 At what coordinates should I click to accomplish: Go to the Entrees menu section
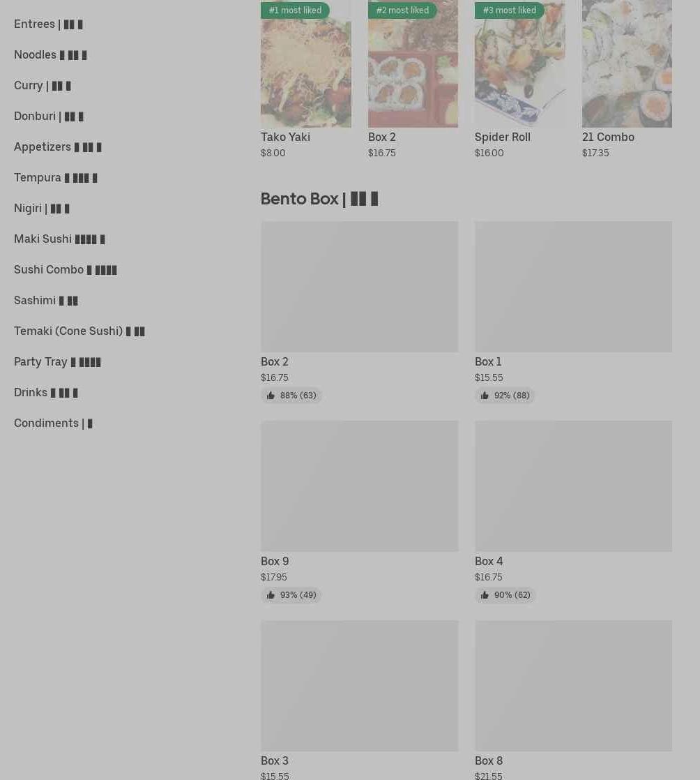point(48,24)
